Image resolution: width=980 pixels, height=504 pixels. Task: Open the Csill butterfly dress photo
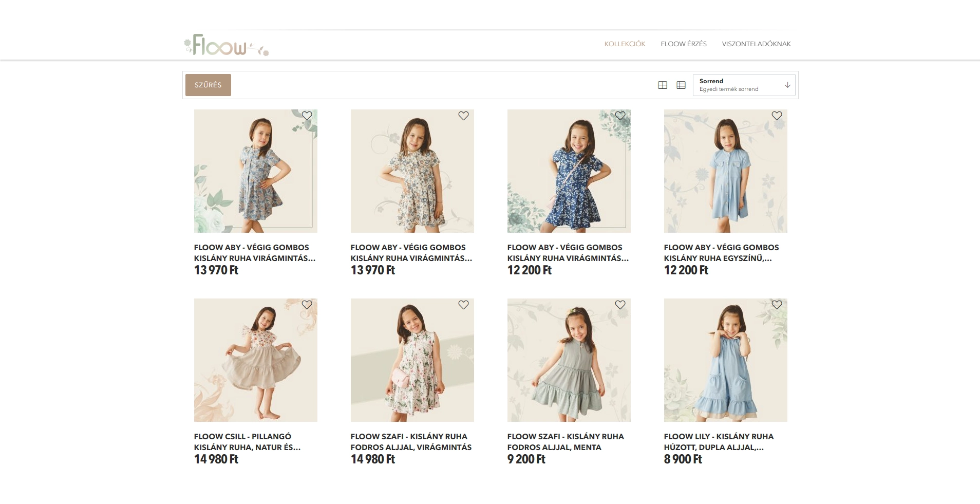pyautogui.click(x=256, y=360)
